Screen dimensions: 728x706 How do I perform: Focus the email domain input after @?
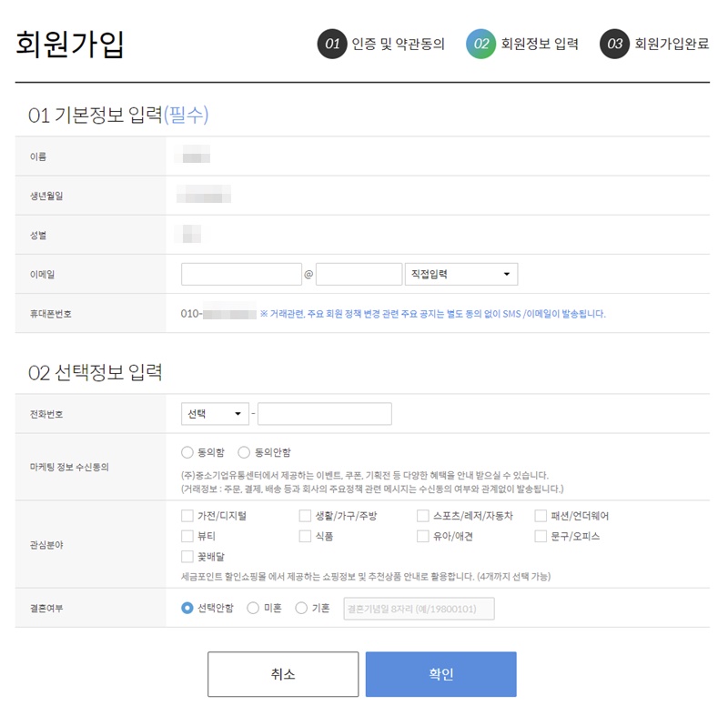pos(359,275)
